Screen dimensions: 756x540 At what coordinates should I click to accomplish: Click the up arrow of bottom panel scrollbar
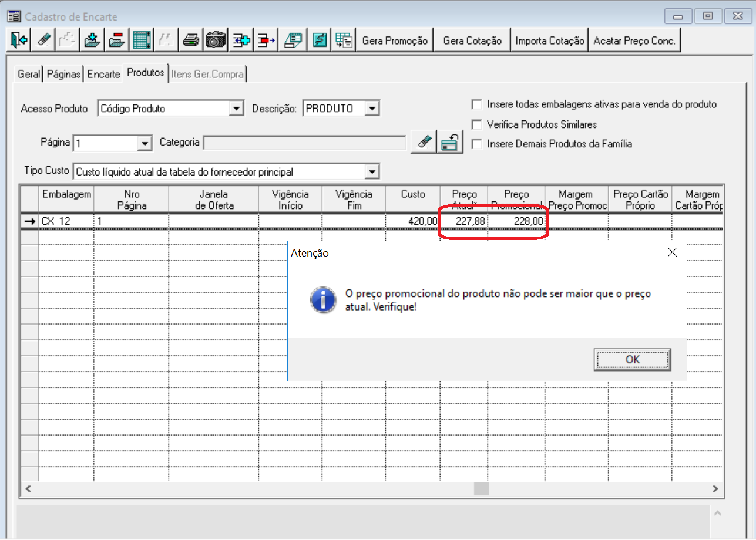pos(717,513)
